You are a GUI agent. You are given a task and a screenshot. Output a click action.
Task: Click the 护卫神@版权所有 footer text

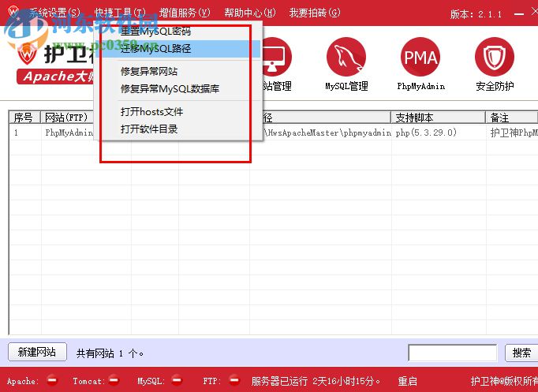(504, 381)
